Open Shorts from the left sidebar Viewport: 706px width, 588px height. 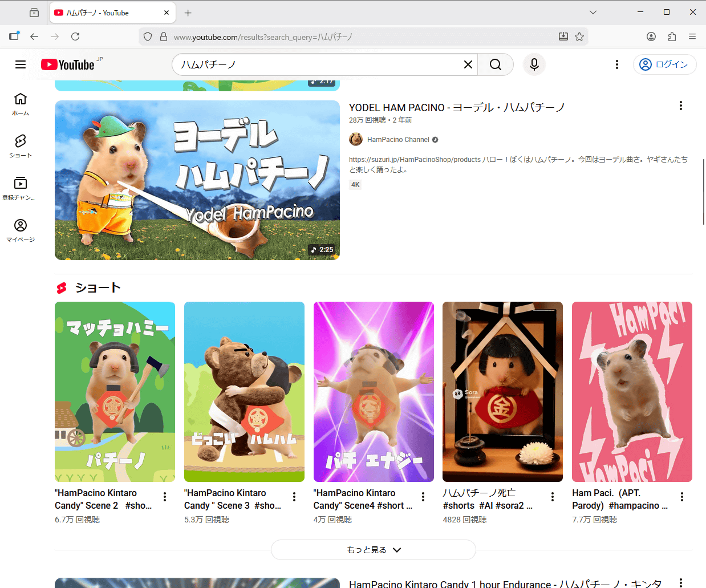pos(21,146)
